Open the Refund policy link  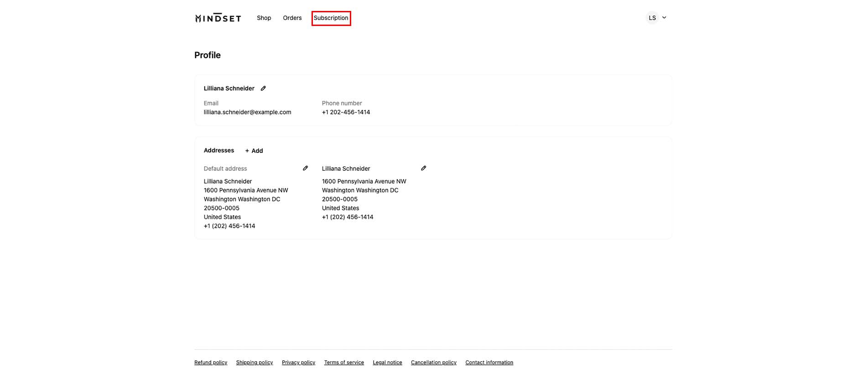click(211, 363)
